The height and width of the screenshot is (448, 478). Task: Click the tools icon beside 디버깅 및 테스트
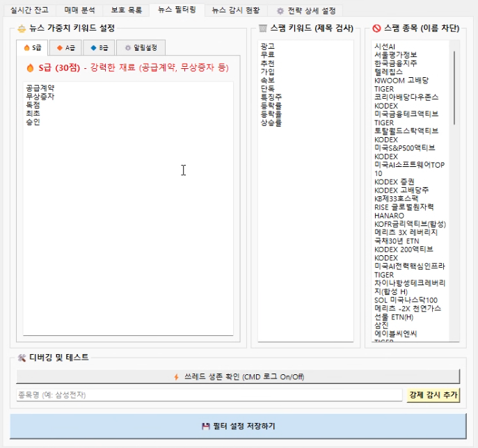[22, 358]
